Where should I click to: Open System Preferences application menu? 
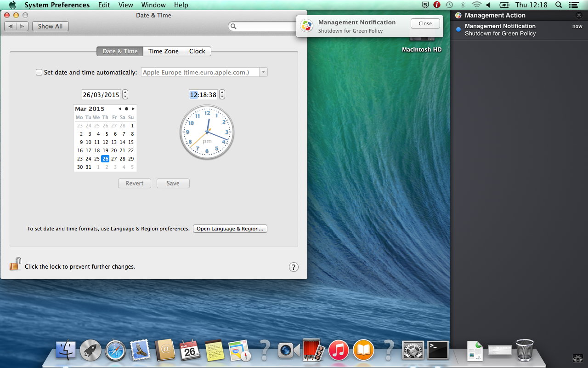[57, 5]
